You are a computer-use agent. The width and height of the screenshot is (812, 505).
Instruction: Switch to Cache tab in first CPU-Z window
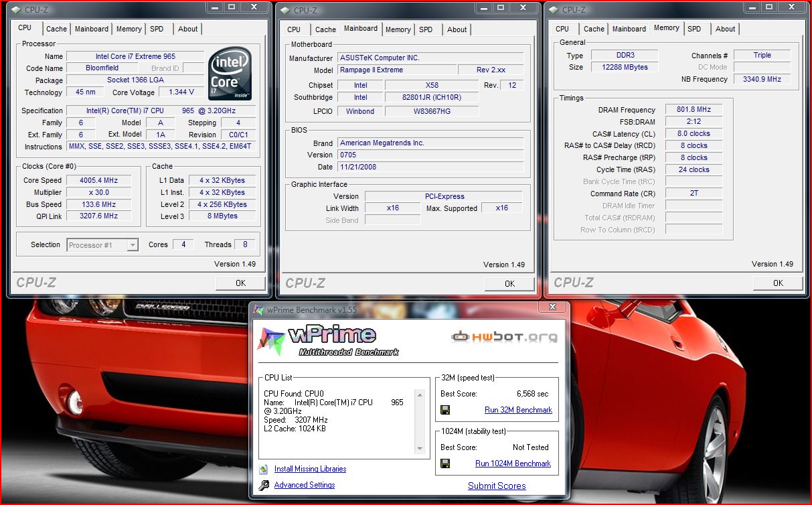[x=56, y=29]
